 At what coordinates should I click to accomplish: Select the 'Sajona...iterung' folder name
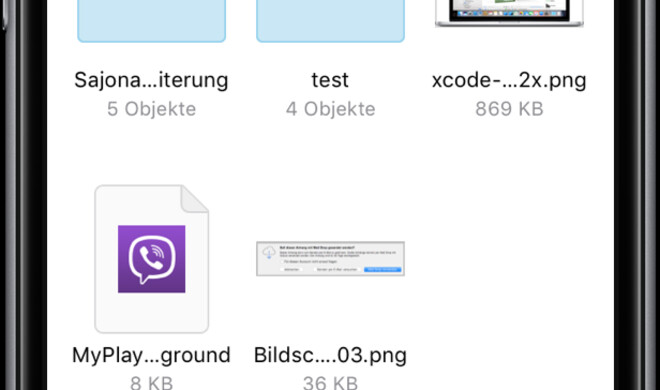(x=152, y=80)
